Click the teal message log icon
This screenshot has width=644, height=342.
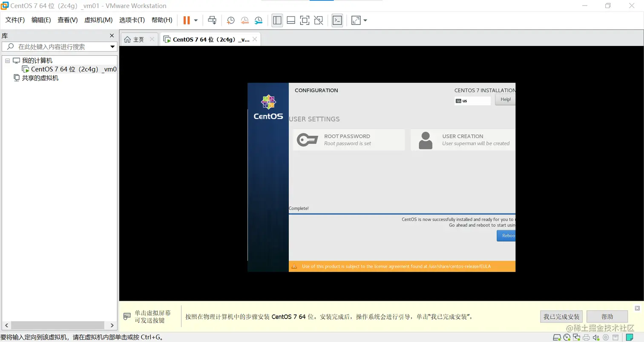point(630,338)
